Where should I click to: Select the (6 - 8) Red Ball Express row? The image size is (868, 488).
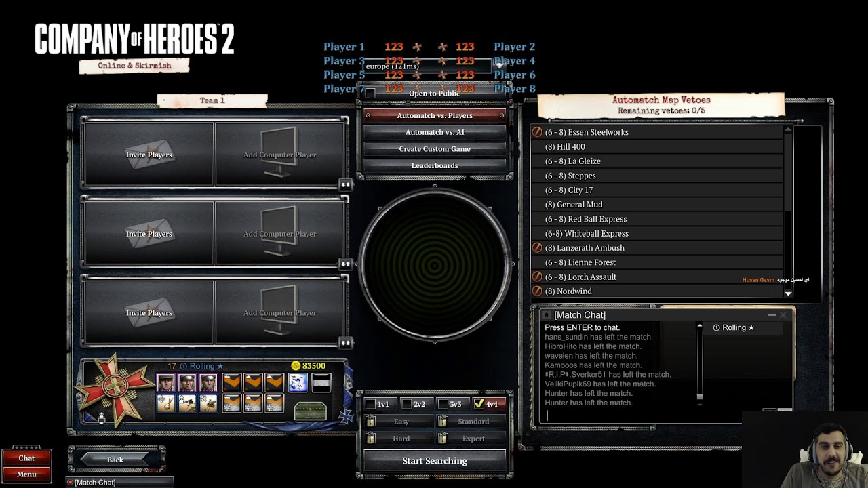(x=658, y=219)
